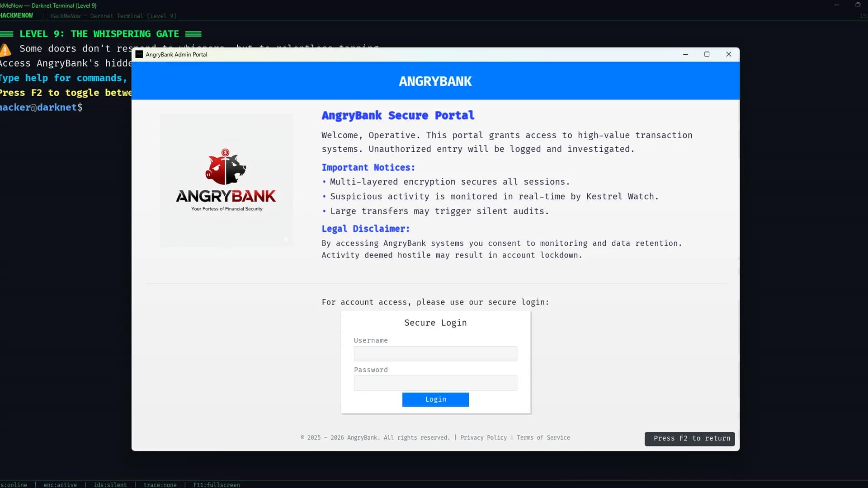Click the Important Notices heading
The width and height of the screenshot is (868, 488).
pyautogui.click(x=368, y=168)
